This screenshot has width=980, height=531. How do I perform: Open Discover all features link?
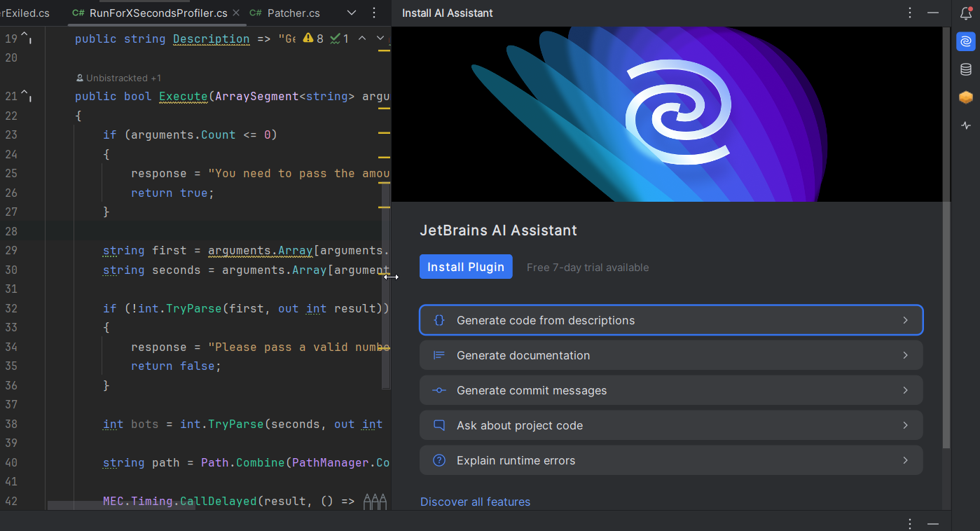475,502
